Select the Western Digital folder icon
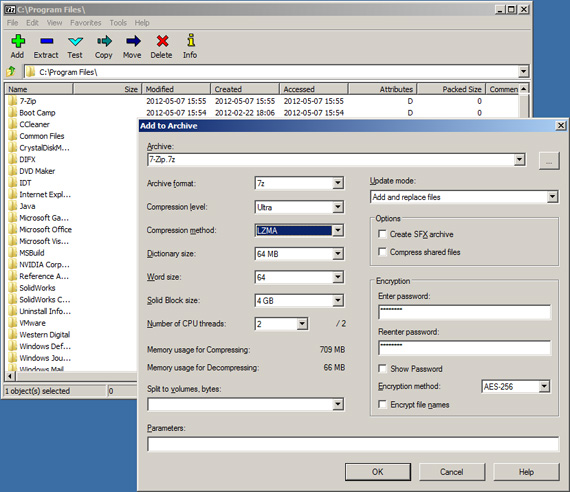 (x=12, y=334)
